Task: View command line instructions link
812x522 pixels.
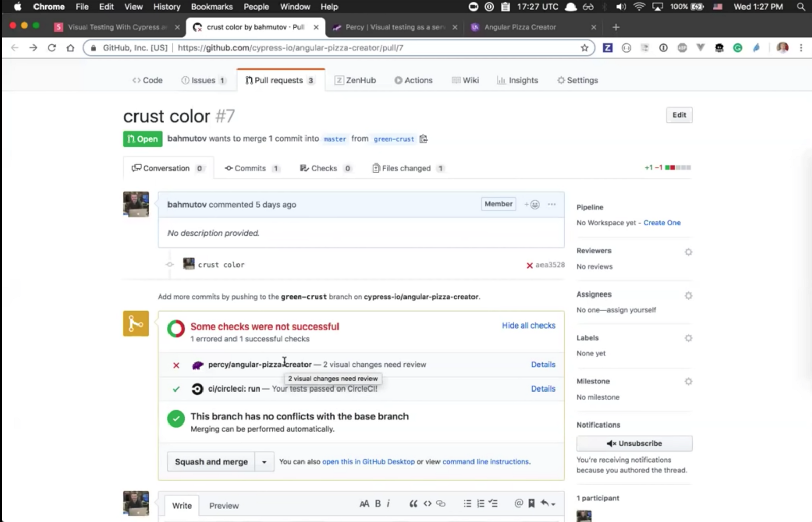Action: click(x=486, y=462)
